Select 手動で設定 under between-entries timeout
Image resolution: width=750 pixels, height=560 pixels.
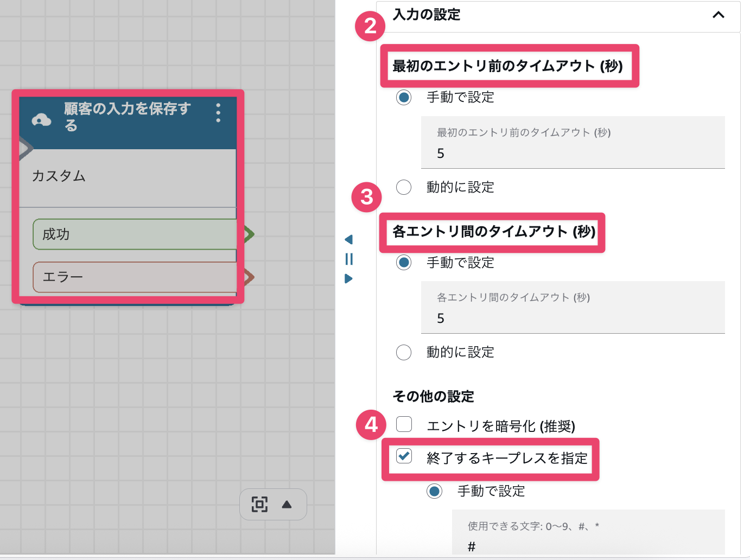point(404,263)
